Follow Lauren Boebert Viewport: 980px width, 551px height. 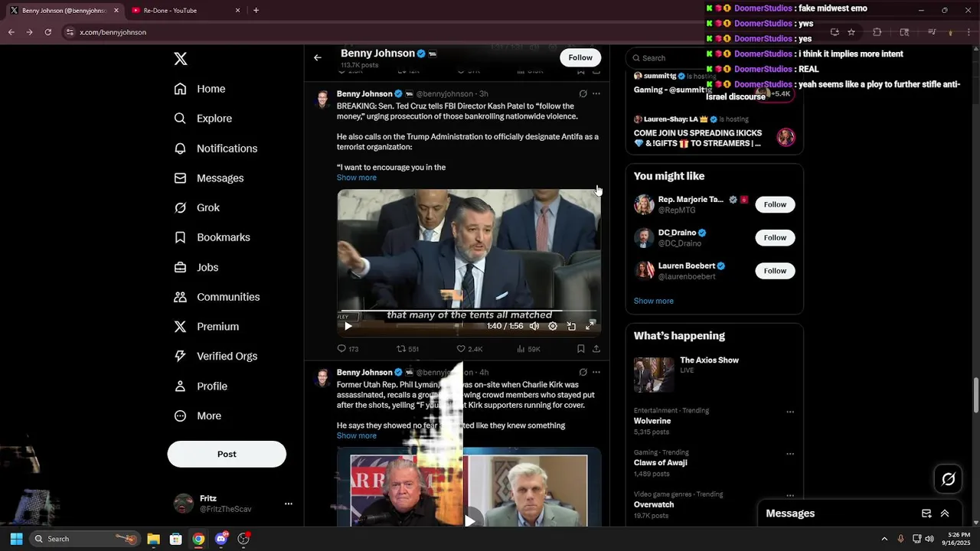775,271
